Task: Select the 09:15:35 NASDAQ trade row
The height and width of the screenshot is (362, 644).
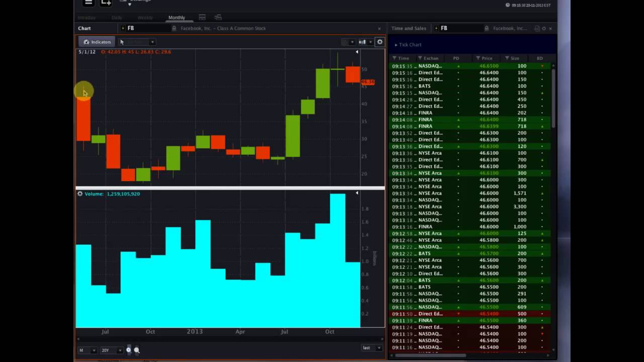Action: 470,66
